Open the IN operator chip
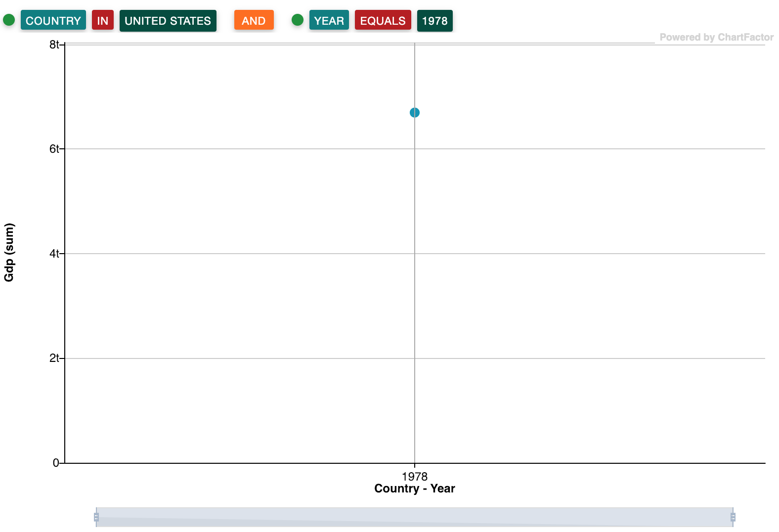Image resolution: width=779 pixels, height=532 pixels. (102, 21)
